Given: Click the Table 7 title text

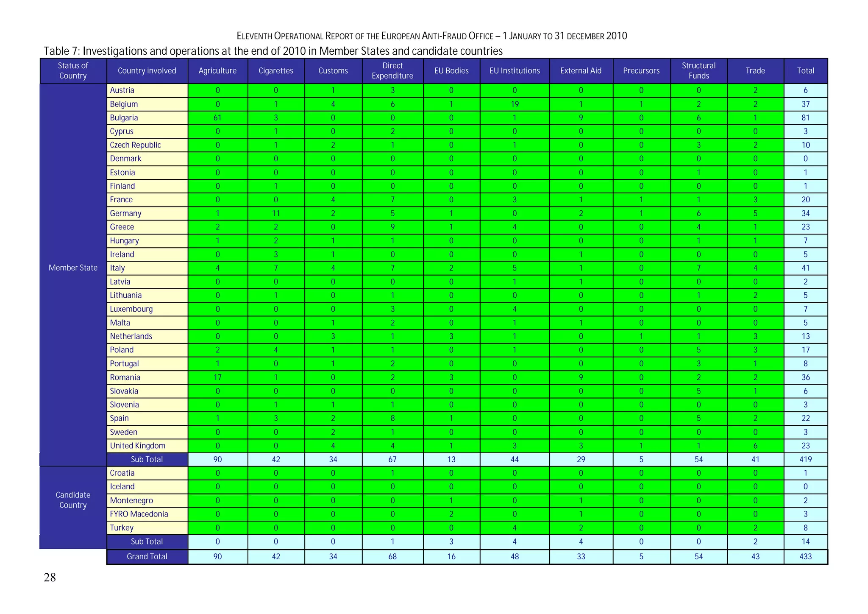Looking at the screenshot, I should click(273, 51).
